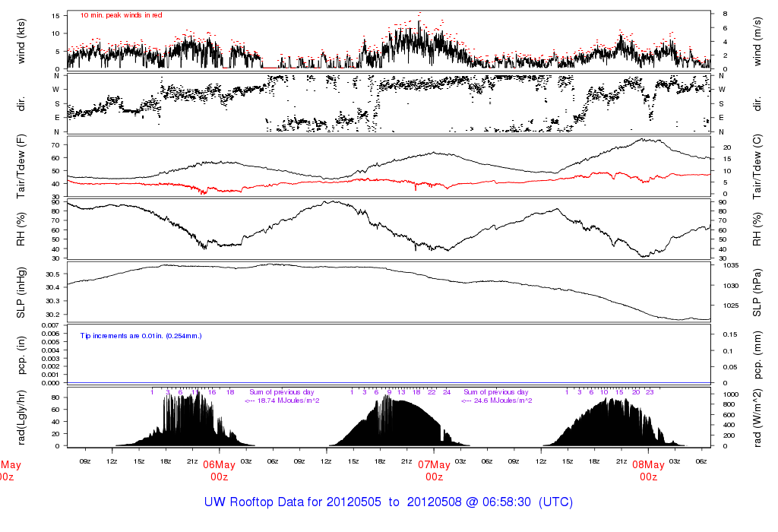Click the '30.2' tick on SLP inHg axis
Image resolution: width=778 pixels, height=532 pixels.
(x=52, y=315)
